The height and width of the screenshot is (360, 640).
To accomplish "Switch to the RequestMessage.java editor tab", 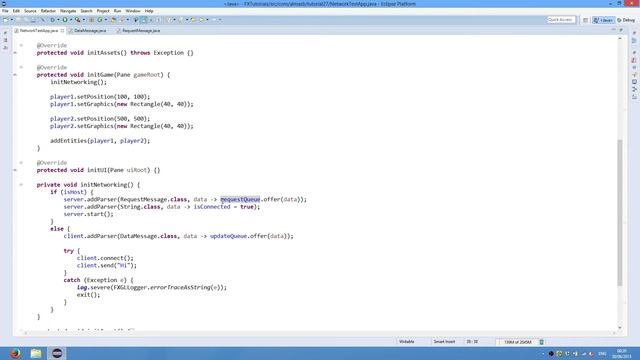I will click(140, 31).
